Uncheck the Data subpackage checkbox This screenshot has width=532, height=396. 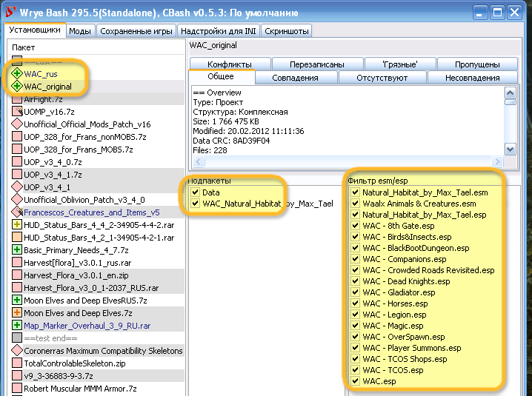pyautogui.click(x=195, y=192)
